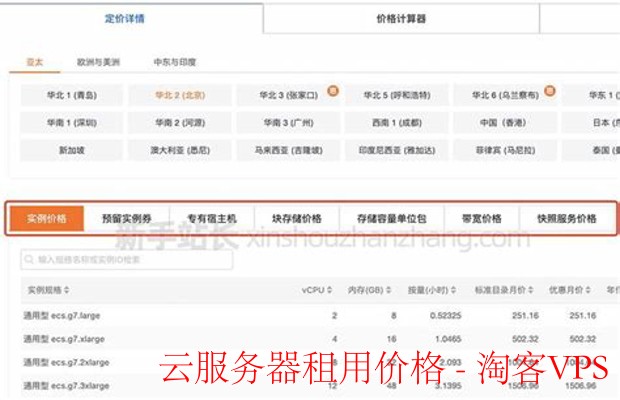Viewport: 620px width, 400px height.
Task: Switch to the 价格计算器 tab
Action: [x=401, y=18]
